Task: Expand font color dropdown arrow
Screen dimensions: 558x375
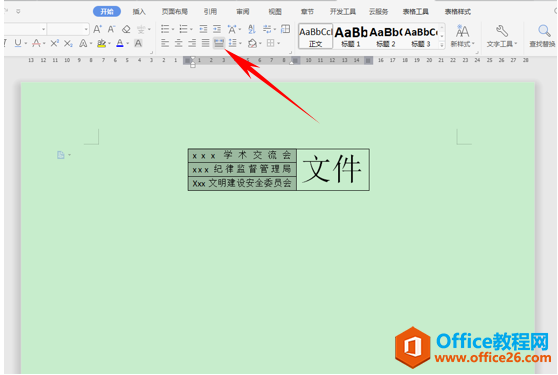Action: tap(128, 44)
